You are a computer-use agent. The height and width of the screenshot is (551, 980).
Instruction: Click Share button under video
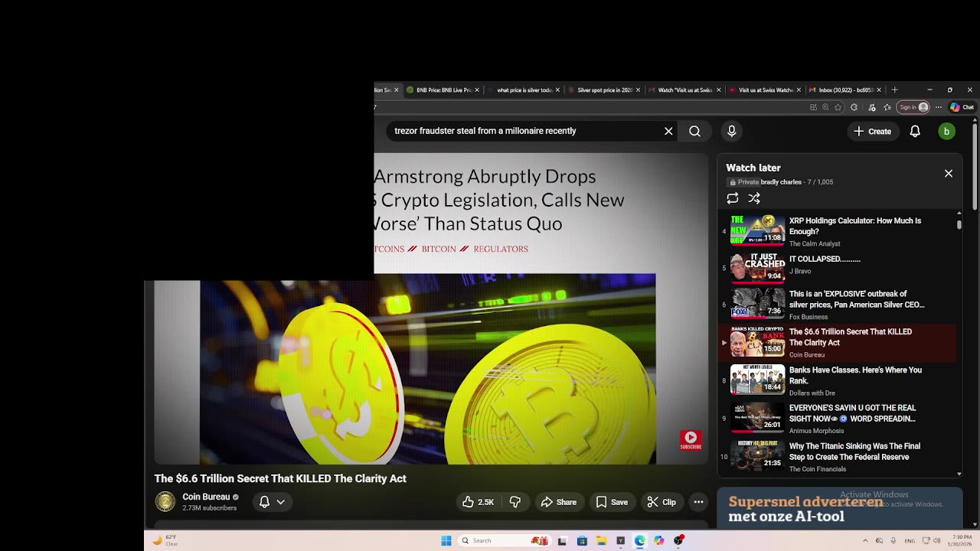(558, 502)
